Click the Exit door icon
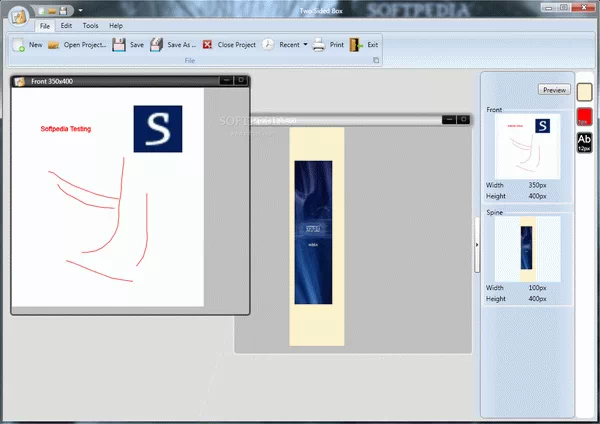 [x=356, y=45]
